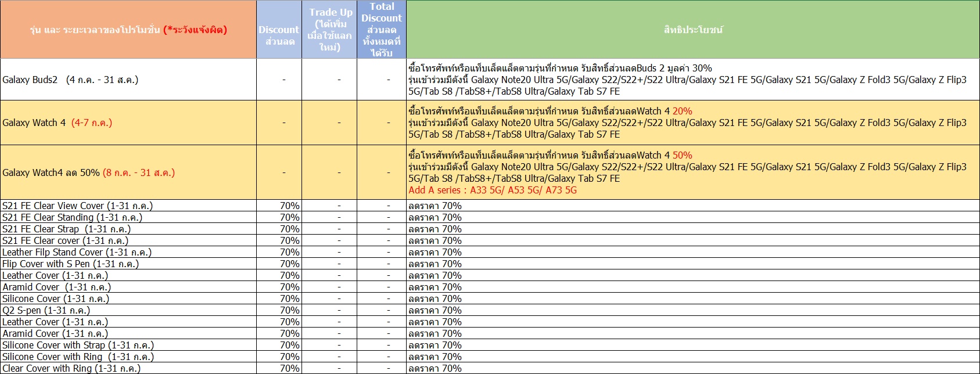Screen dimensions: 980x374
Task: Select Total Discount dash in Galaxy Watch4 ลด 50% row
Action: pos(382,172)
